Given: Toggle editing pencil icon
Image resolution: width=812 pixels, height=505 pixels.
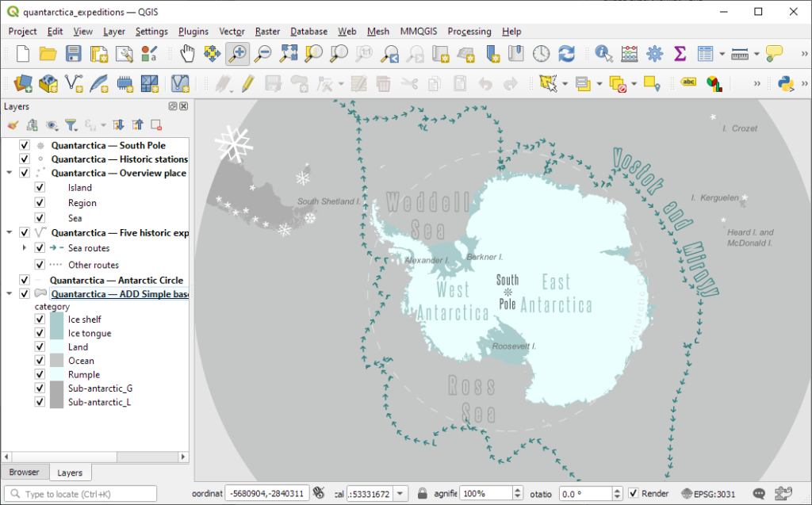Looking at the screenshot, I should [x=248, y=83].
